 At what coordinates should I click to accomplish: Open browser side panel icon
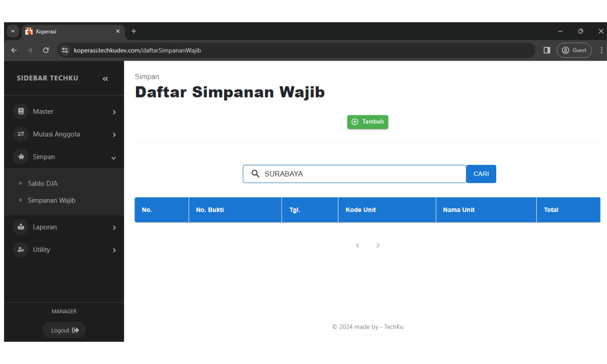[x=547, y=50]
